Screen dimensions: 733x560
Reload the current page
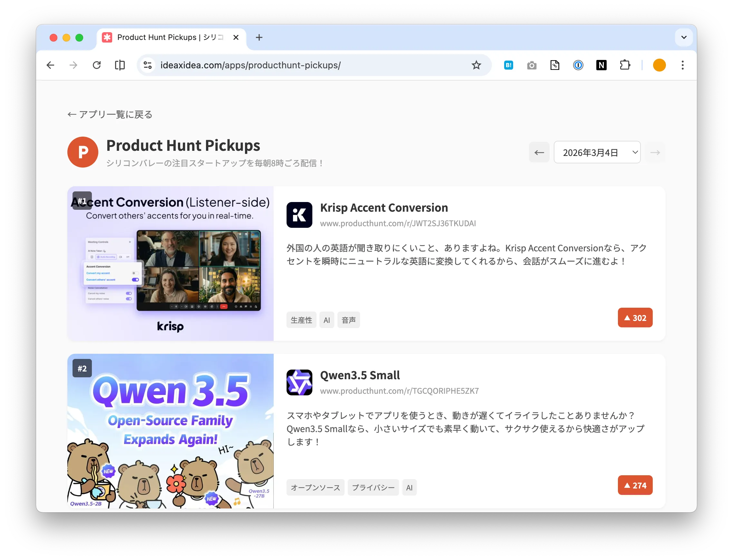[x=97, y=65]
